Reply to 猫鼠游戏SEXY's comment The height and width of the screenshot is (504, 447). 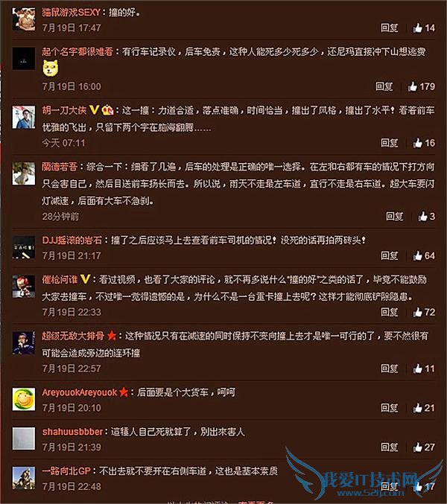(x=389, y=28)
